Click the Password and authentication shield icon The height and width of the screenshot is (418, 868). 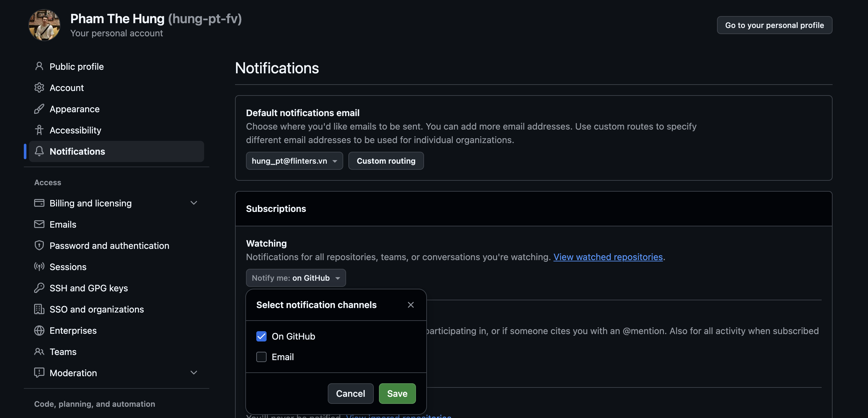(x=39, y=245)
